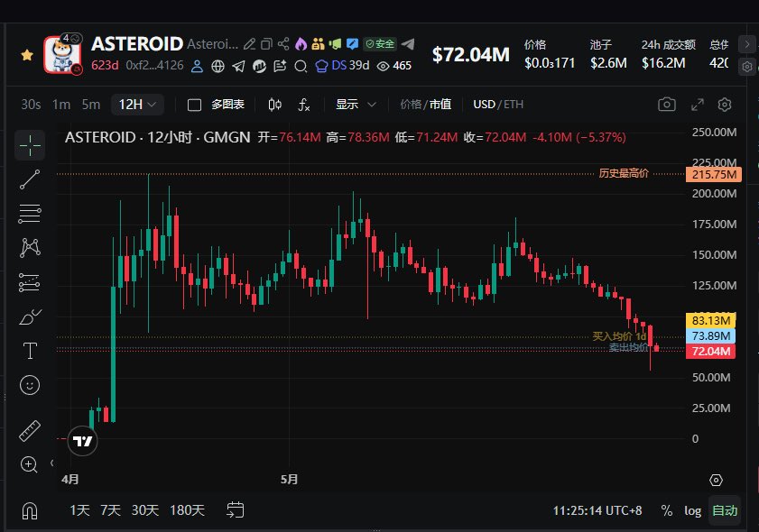Select the Text tool
759x532 pixels.
coord(30,351)
